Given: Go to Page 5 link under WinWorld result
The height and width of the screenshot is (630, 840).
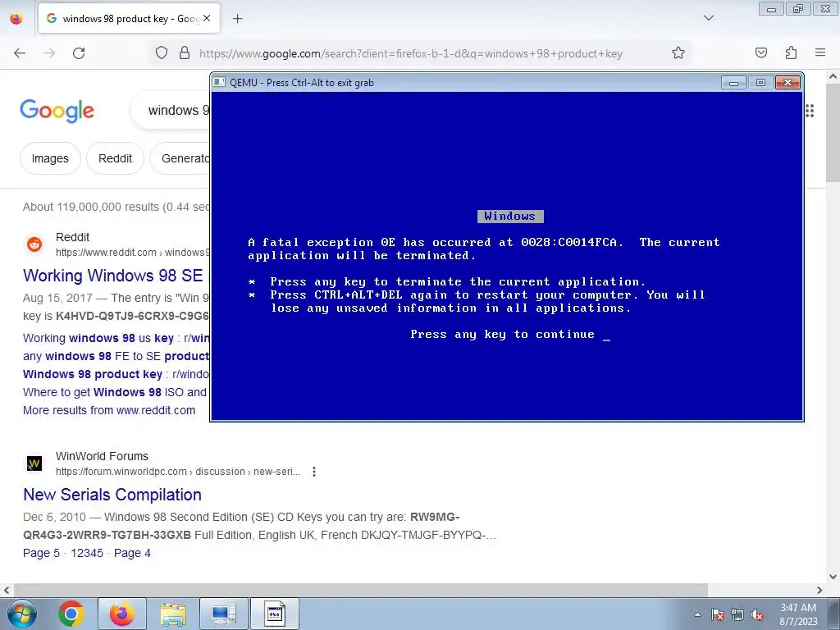Looking at the screenshot, I should (41, 553).
